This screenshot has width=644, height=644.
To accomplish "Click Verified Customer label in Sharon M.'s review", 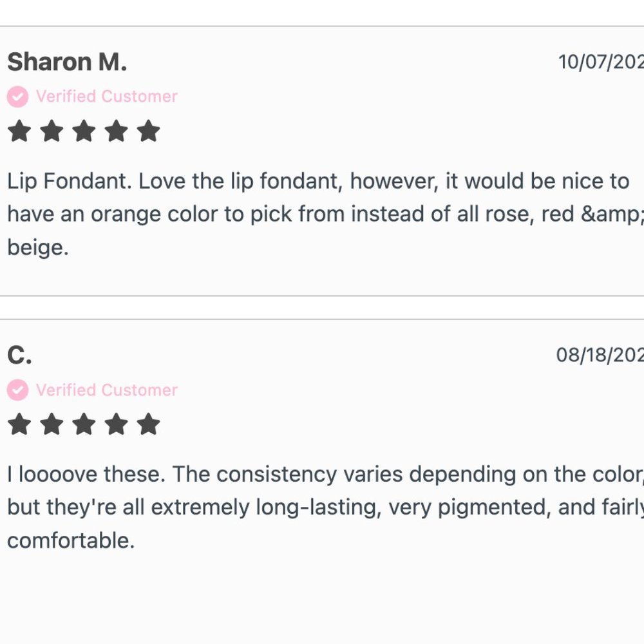I will pos(106,97).
